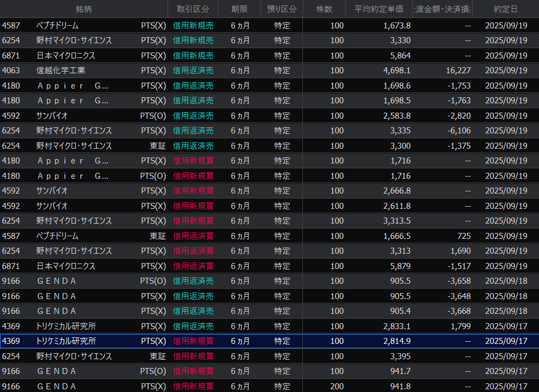
Task: Click the GENDA loss value -3,648
Action: (x=459, y=296)
